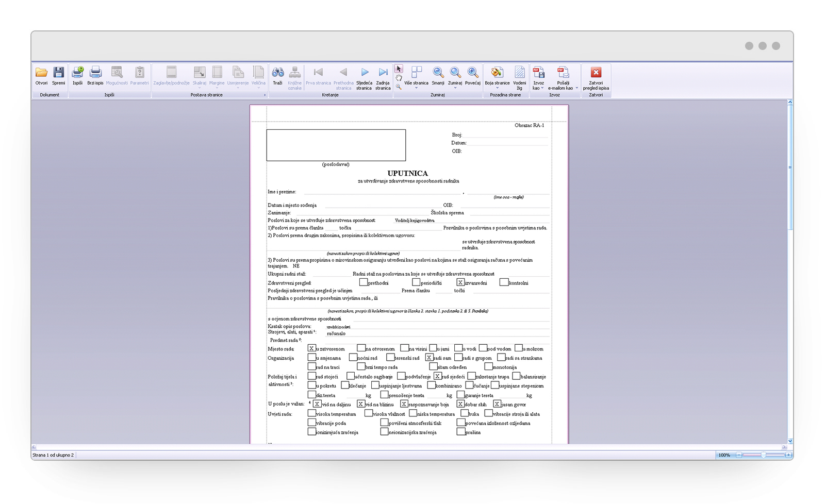825x504 pixels.
Task: Zoom out with Smanji
Action: coord(438,75)
